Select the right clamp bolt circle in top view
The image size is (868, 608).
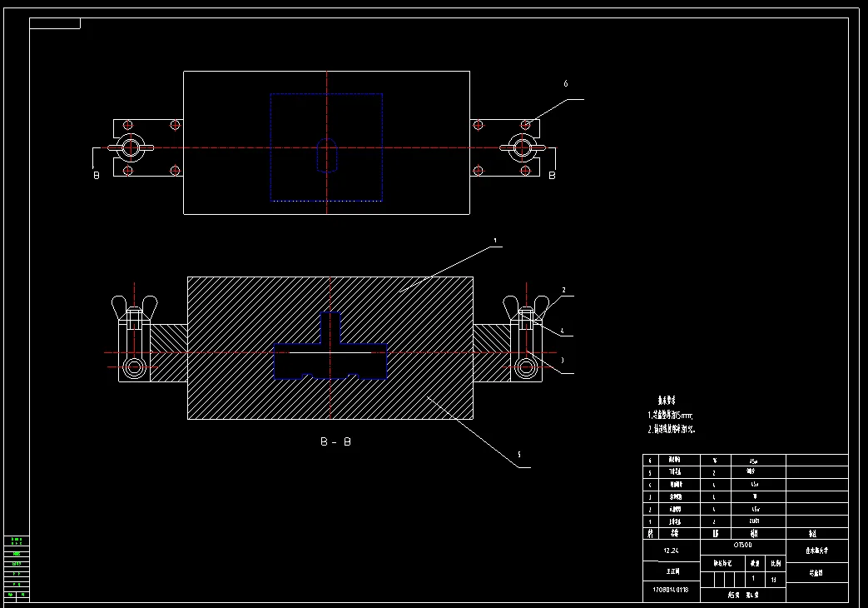tap(522, 148)
